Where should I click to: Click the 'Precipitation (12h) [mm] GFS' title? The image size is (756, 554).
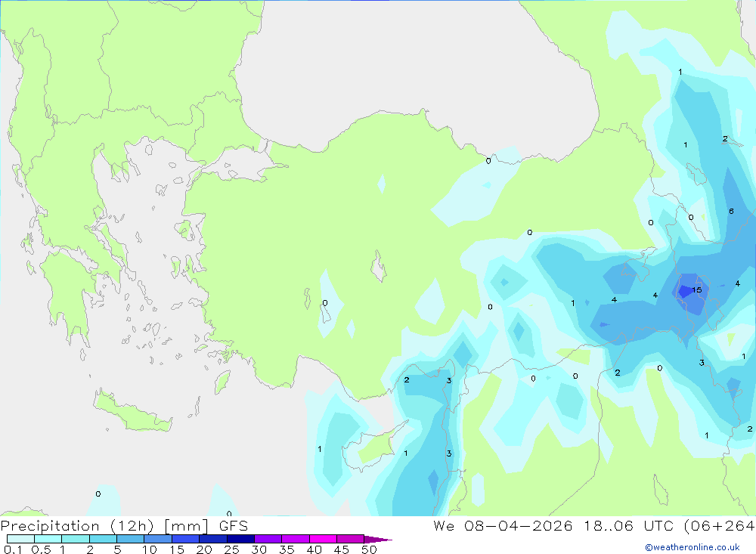[x=125, y=526]
